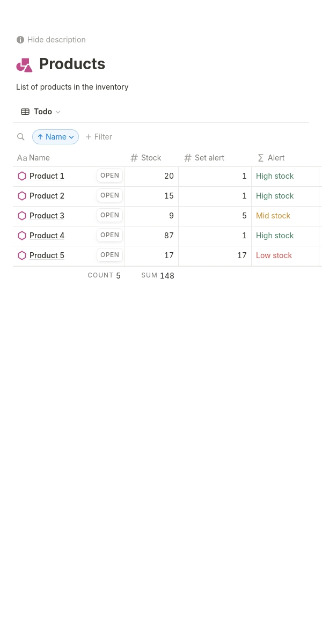322x644 pixels.
Task: Open the Name column header menu
Action: click(39, 158)
